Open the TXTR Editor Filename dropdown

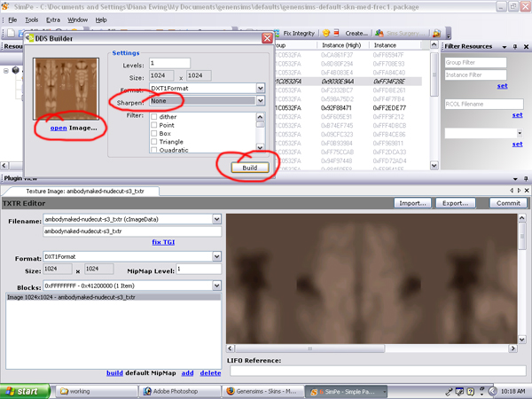point(217,219)
